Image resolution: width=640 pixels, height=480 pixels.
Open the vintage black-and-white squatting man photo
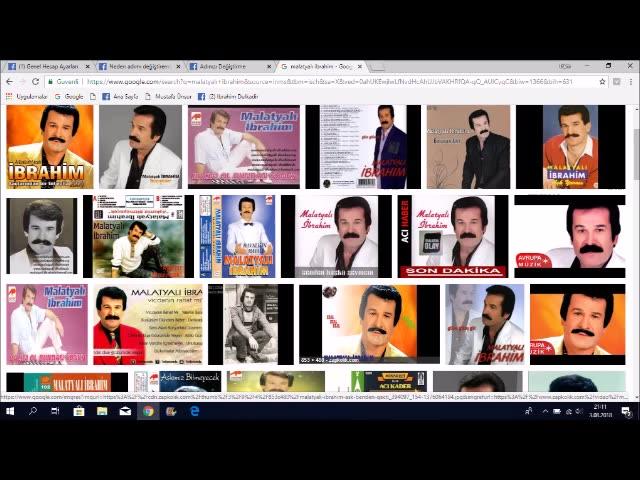[x=251, y=324]
